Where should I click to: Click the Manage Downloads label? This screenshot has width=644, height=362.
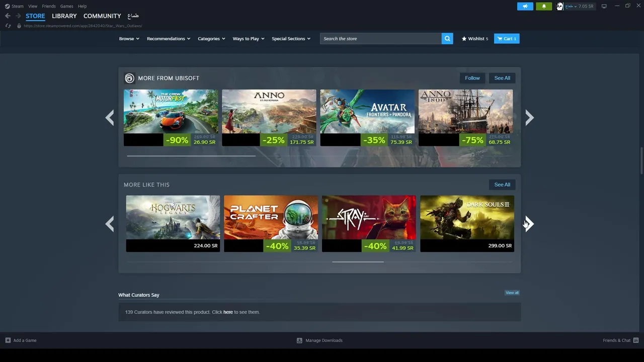(324, 340)
